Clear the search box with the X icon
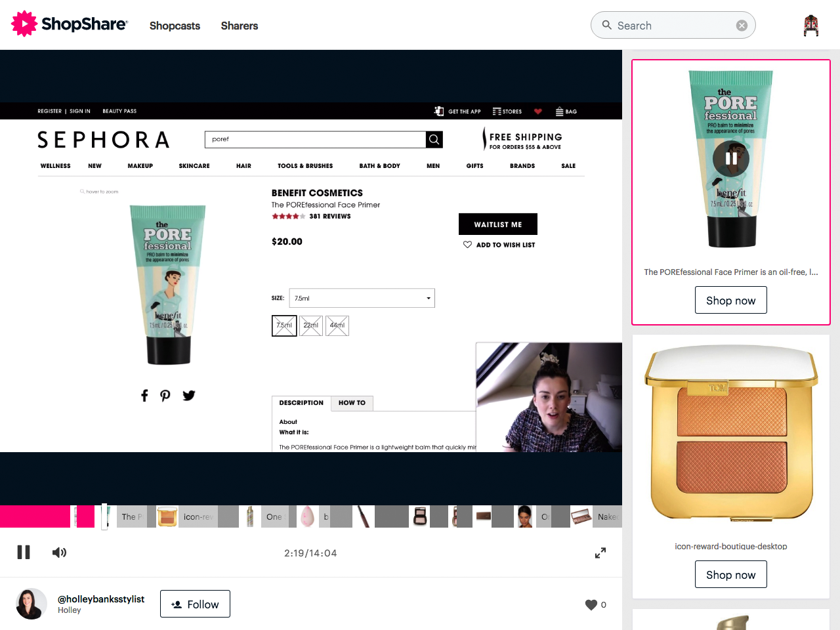 tap(742, 26)
